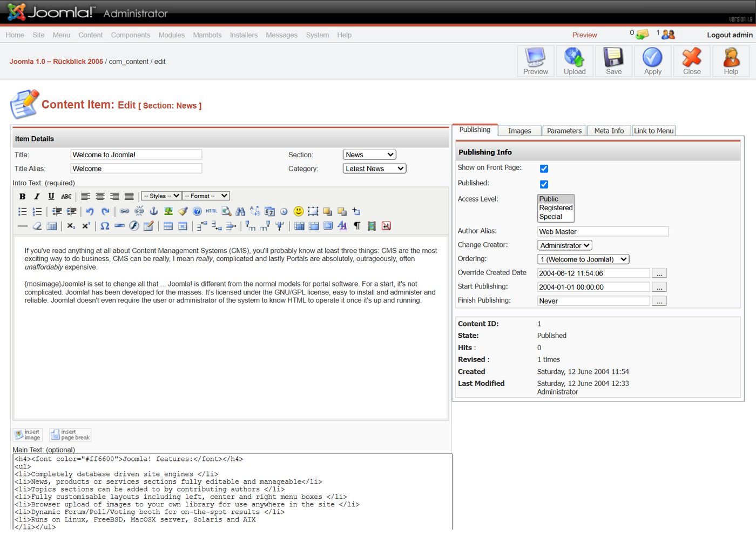Click the Upload toolbar button

(575, 61)
